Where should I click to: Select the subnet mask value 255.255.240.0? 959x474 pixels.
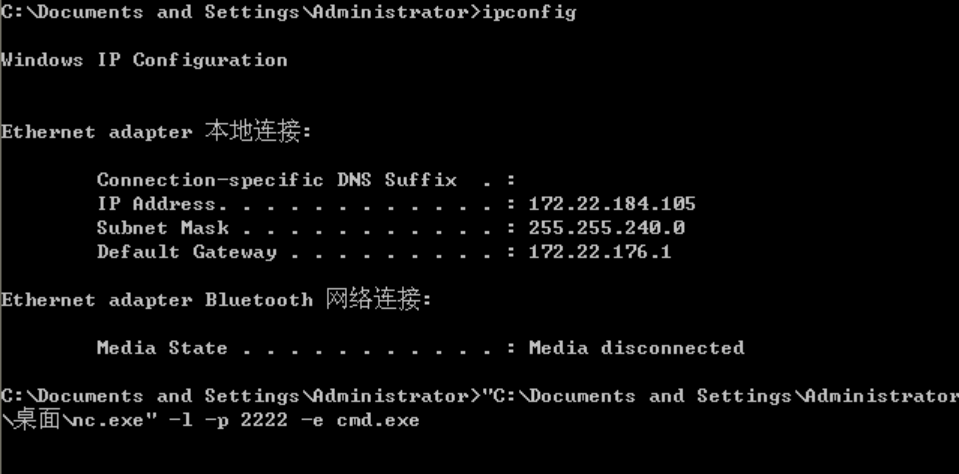click(x=606, y=228)
